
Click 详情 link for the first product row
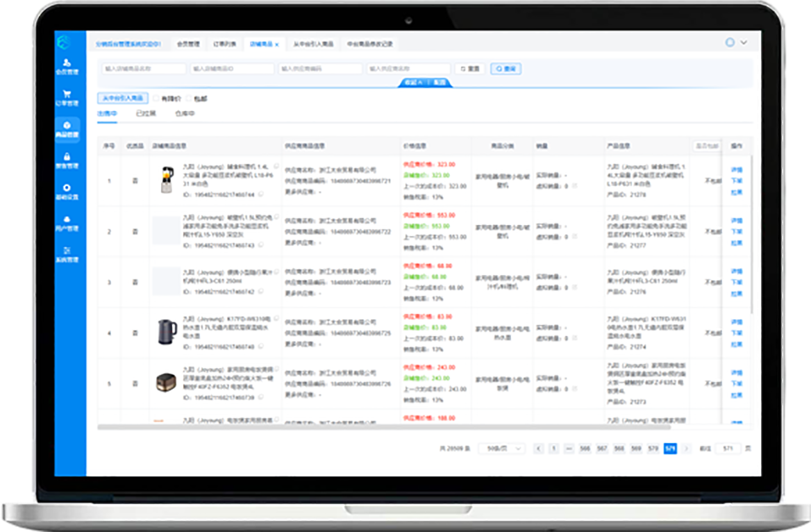click(x=737, y=170)
